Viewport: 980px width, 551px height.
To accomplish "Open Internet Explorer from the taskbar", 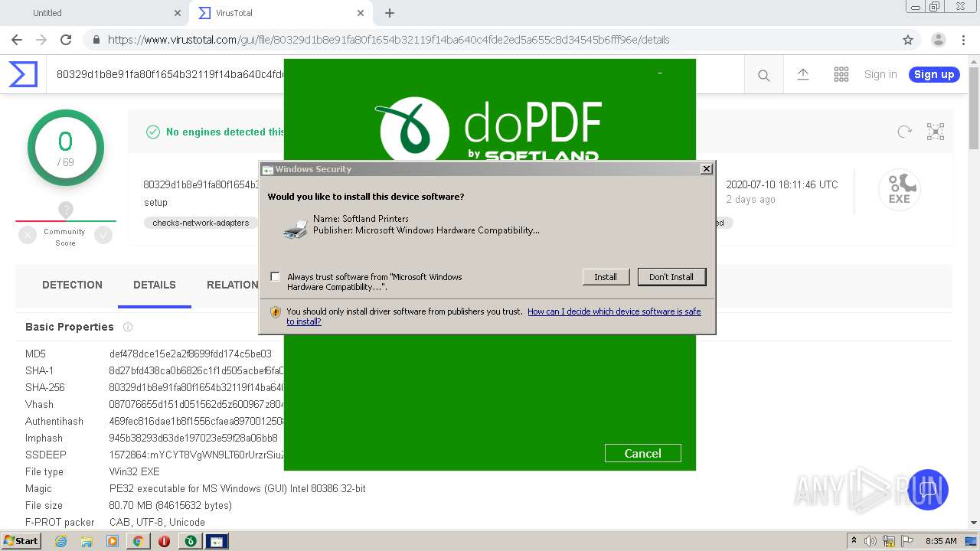I will (60, 541).
